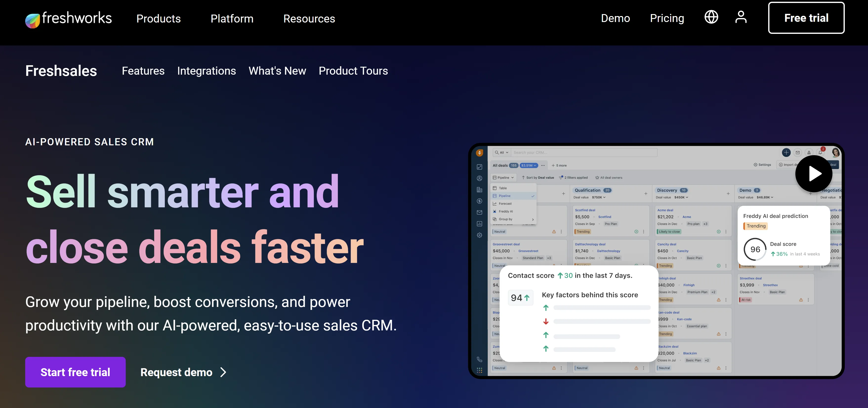Screen dimensions: 868x408
Task: Select the checked Pipeline option
Action: (513, 196)
